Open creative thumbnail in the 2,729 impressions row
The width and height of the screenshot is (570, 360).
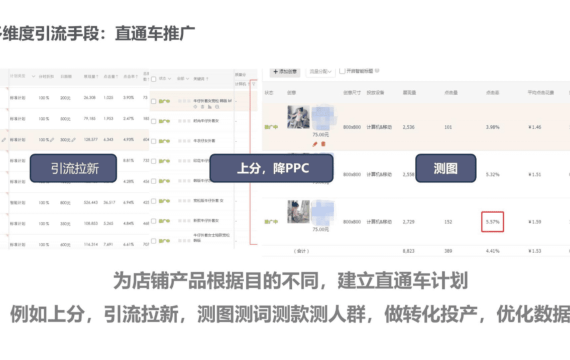pos(298,211)
